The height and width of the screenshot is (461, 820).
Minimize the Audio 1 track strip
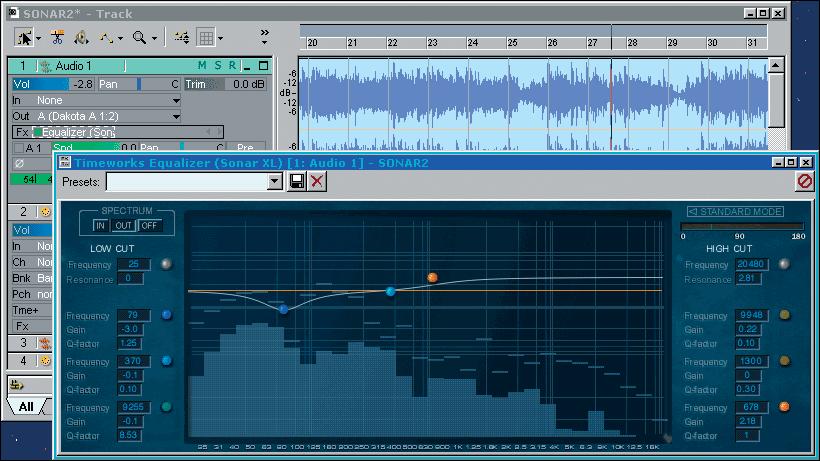(x=247, y=66)
